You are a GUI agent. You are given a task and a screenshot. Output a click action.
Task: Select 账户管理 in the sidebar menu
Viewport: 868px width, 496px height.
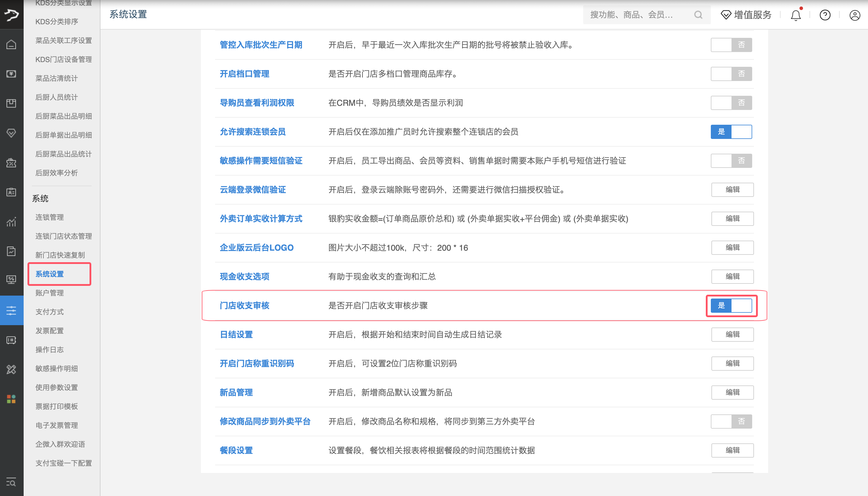click(x=49, y=293)
